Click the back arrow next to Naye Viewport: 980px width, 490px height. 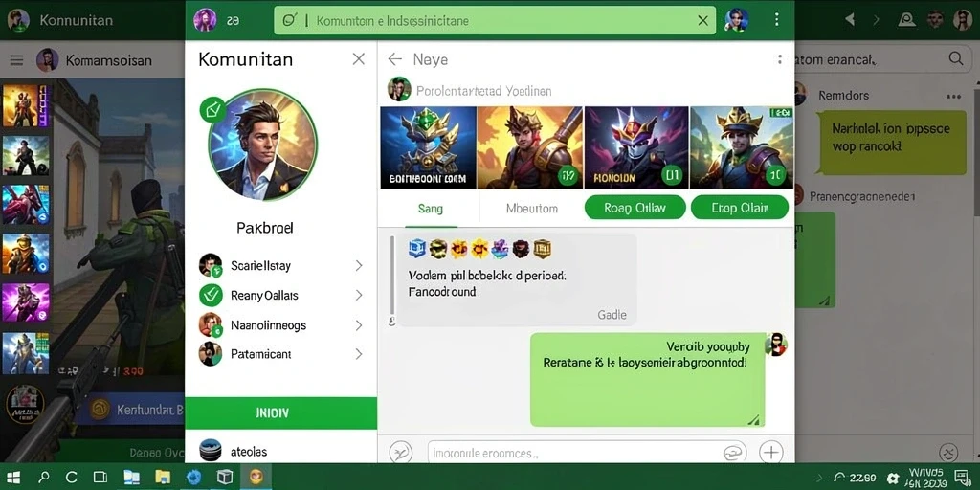click(x=394, y=59)
